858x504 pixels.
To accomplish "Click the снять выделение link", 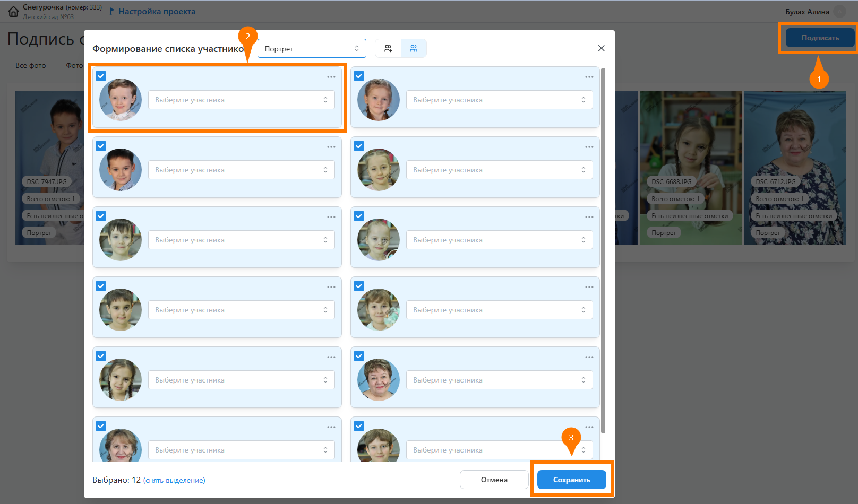I will 174,480.
